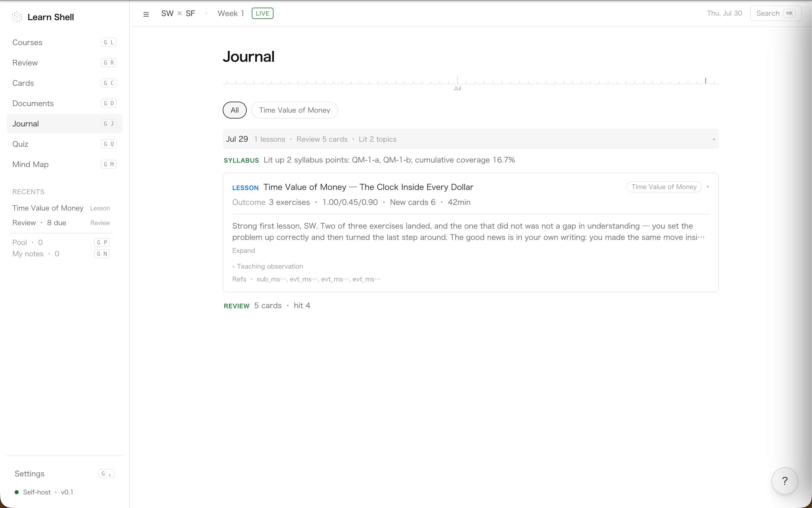Click the LIVE badge
Screen dimensions: 812x508
(262, 14)
